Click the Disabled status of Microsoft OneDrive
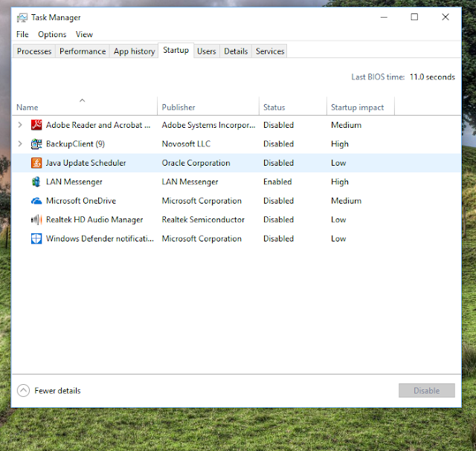476x451 pixels. 278,201
